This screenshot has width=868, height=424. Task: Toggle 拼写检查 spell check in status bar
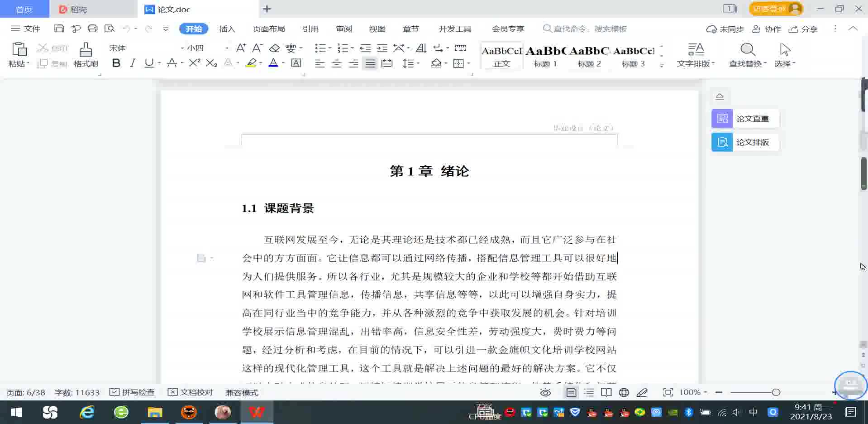coord(132,392)
